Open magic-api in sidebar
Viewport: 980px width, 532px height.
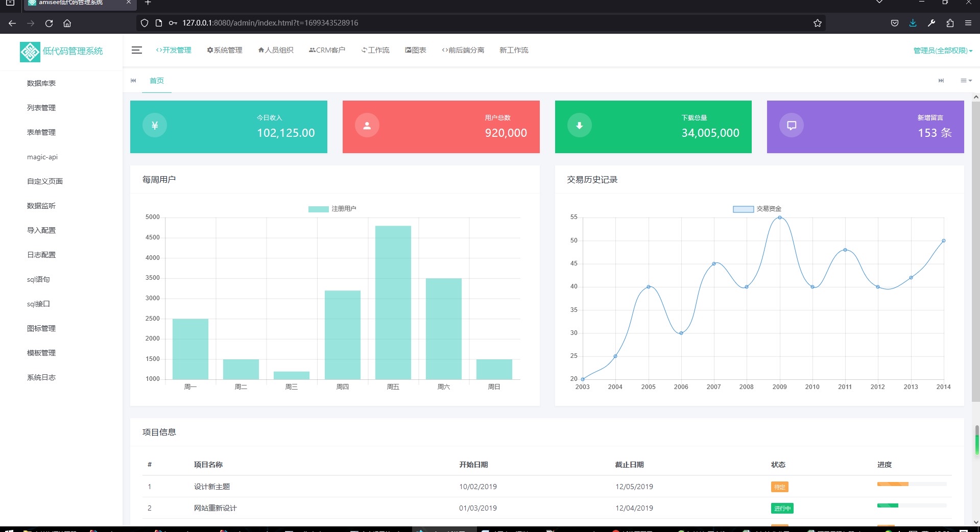coord(42,157)
